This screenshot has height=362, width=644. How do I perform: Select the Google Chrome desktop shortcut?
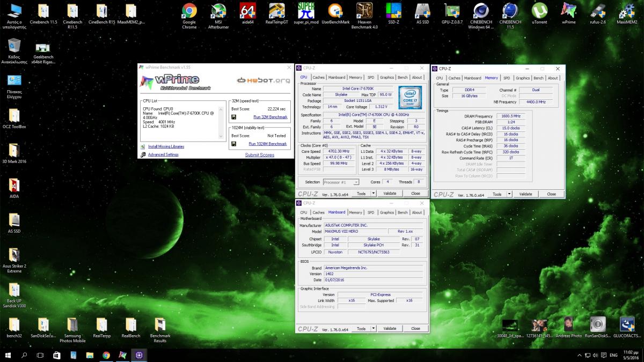[x=189, y=15]
